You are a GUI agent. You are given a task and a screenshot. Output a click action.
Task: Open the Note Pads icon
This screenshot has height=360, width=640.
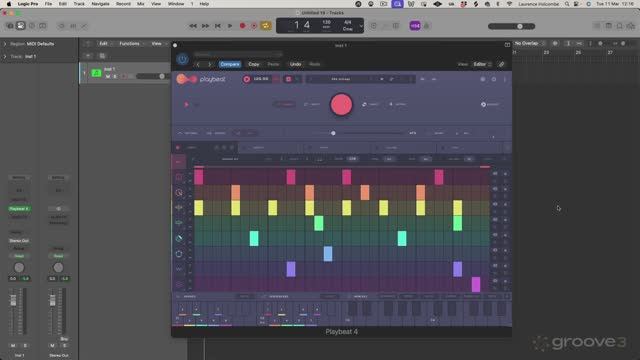coord(619,26)
